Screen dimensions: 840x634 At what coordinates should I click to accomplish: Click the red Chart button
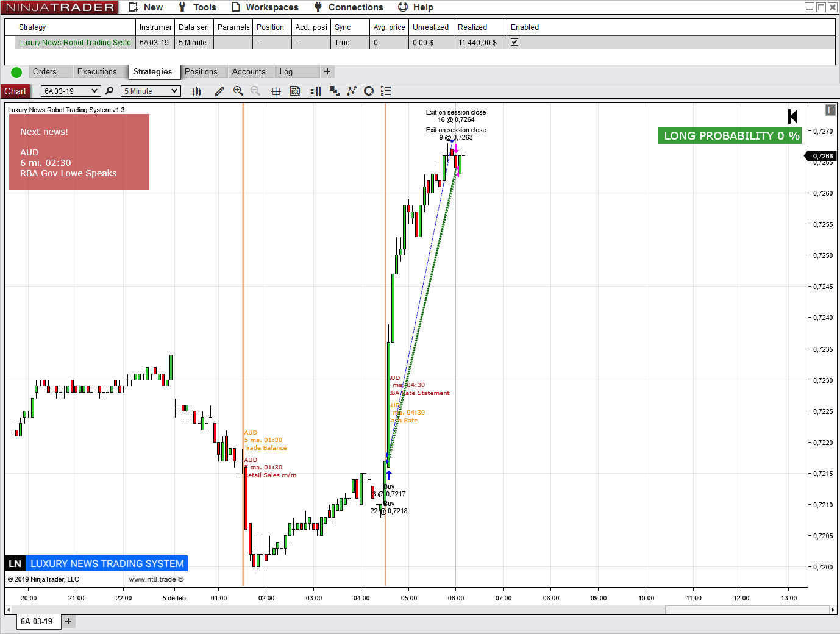click(x=15, y=91)
